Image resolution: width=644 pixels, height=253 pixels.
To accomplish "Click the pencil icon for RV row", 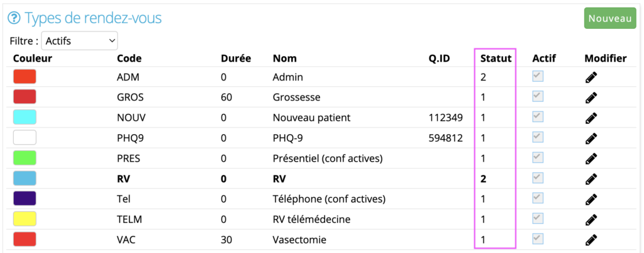I will click(x=591, y=179).
